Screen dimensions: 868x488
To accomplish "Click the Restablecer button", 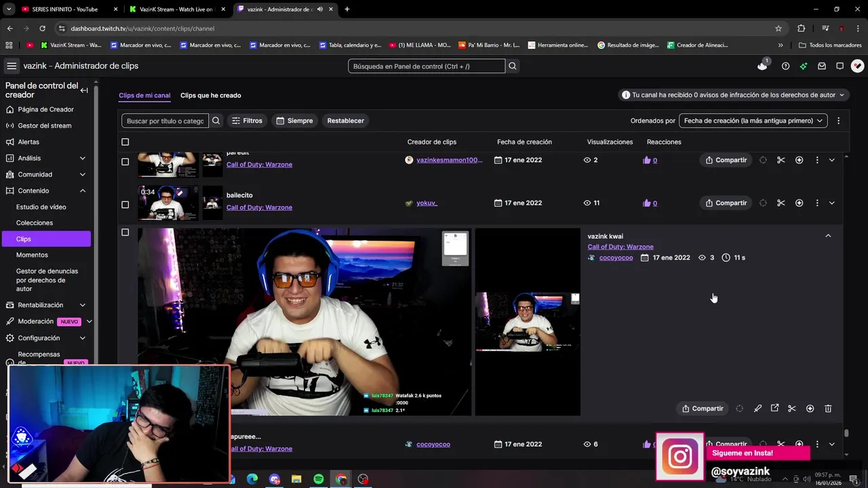I will (346, 121).
